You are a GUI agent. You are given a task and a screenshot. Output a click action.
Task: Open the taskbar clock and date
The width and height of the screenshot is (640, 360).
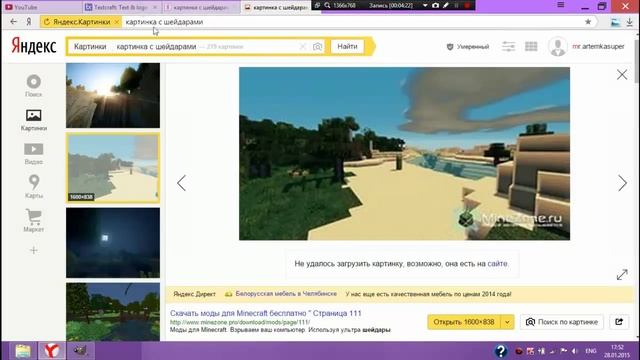pos(617,351)
